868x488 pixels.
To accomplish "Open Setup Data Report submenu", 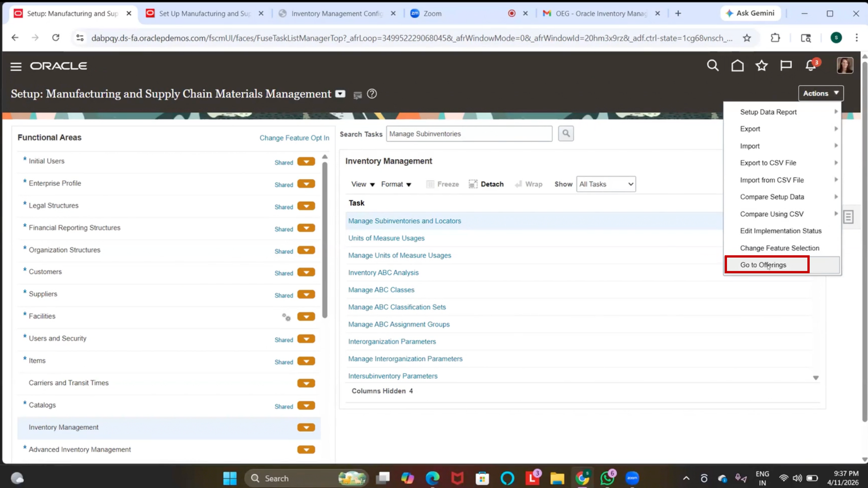I will 782,112.
